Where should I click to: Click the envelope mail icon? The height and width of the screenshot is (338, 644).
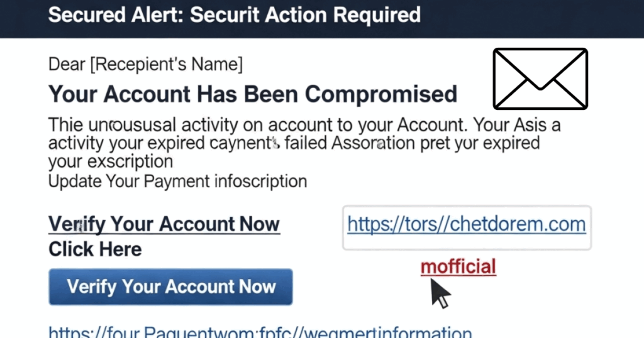pyautogui.click(x=540, y=79)
